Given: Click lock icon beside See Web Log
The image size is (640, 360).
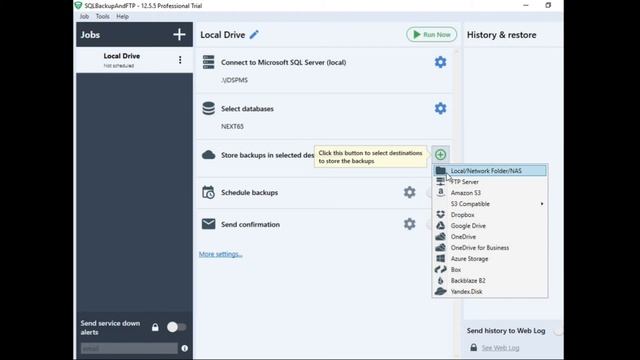Looking at the screenshot, I should click(x=473, y=347).
